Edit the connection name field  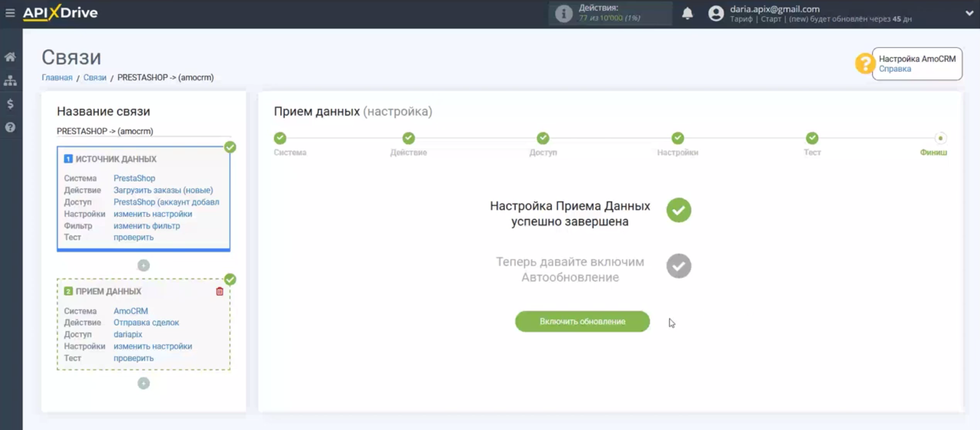pyautogui.click(x=143, y=131)
